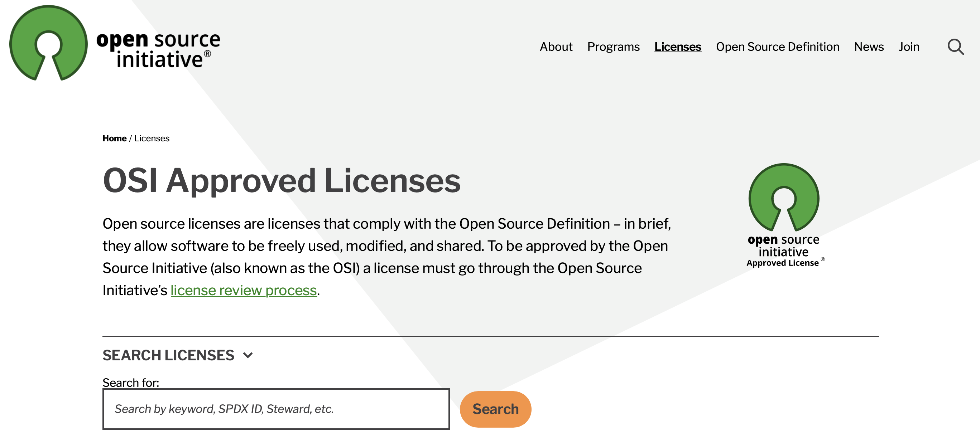Click the OSI Approved Licenses page heading

[282, 181]
